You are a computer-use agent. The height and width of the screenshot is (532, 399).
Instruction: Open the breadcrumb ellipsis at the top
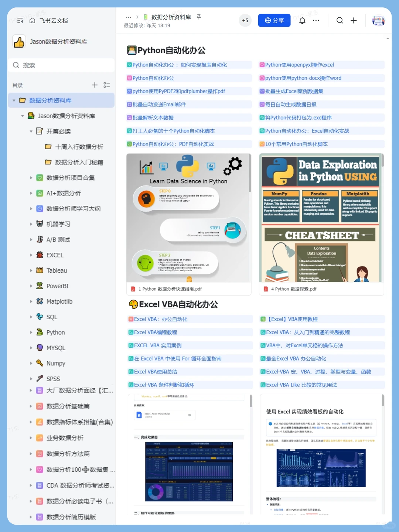[x=129, y=17]
